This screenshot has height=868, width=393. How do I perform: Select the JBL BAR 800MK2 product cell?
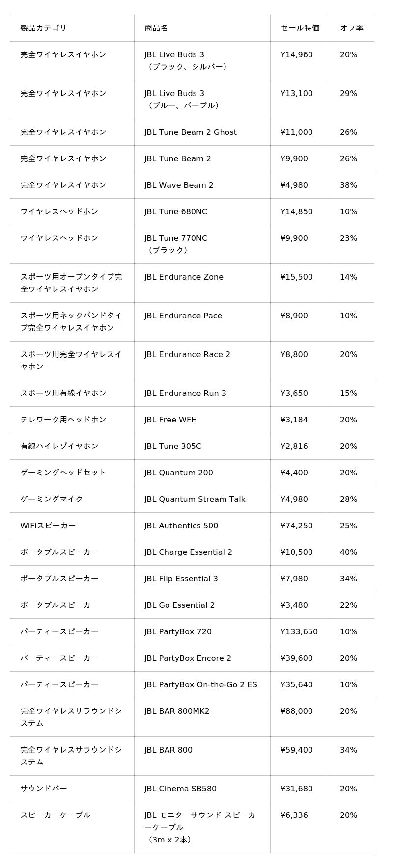(177, 711)
